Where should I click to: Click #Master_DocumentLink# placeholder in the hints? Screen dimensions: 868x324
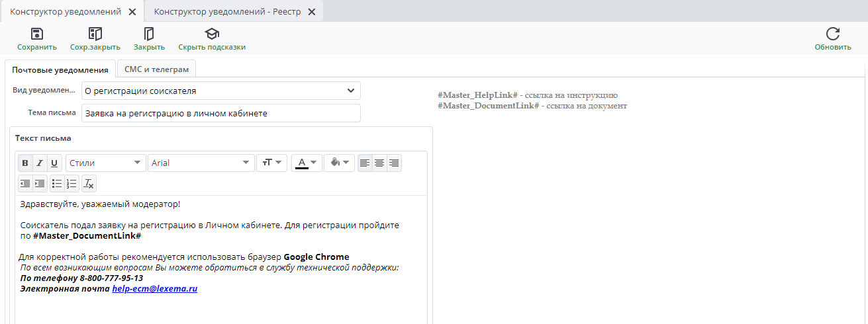[489, 106]
